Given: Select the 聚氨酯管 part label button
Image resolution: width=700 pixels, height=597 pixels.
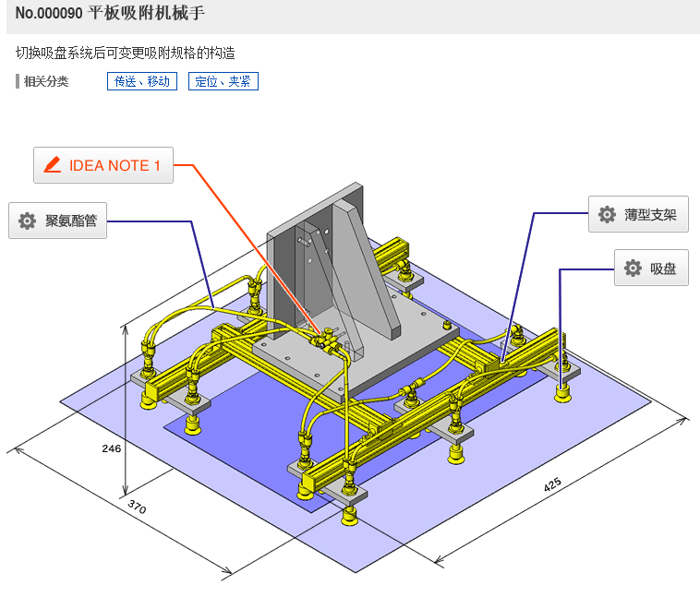Looking at the screenshot, I should pyautogui.click(x=57, y=221).
